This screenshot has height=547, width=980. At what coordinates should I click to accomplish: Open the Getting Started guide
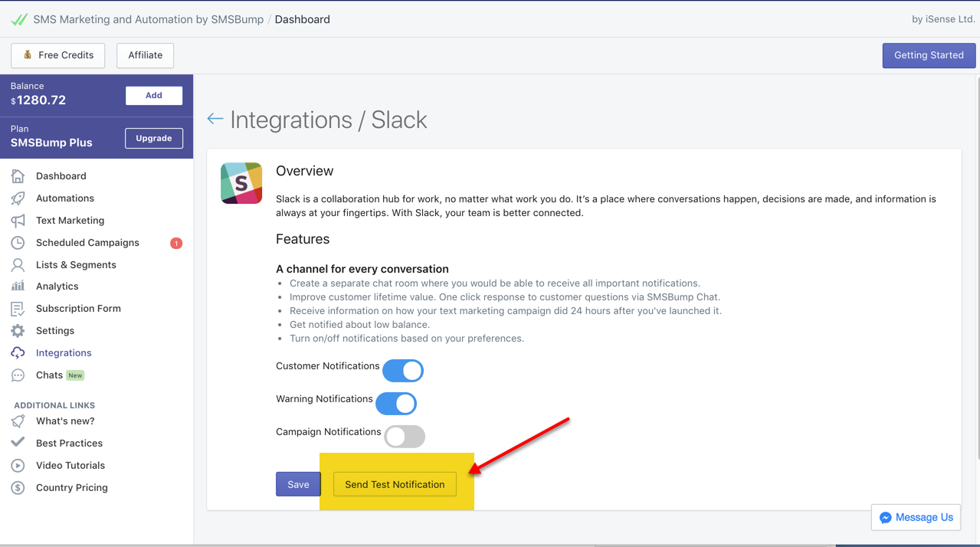pyautogui.click(x=929, y=55)
